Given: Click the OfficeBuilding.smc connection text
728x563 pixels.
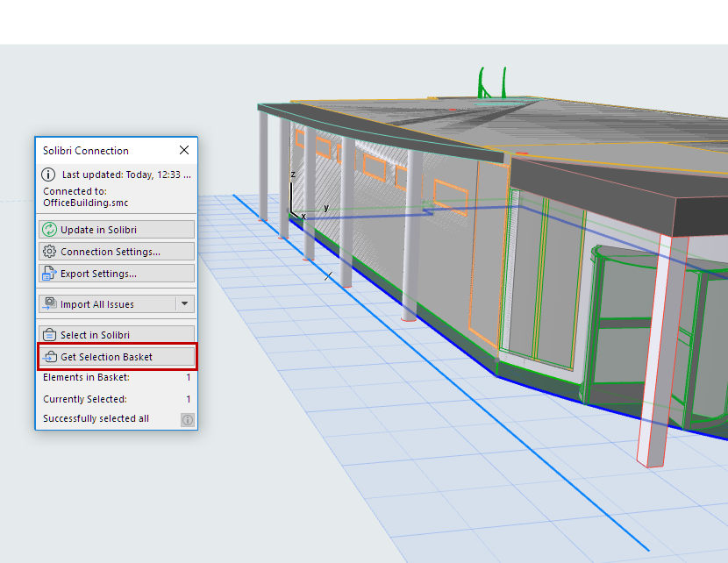Looking at the screenshot, I should 83,202.
